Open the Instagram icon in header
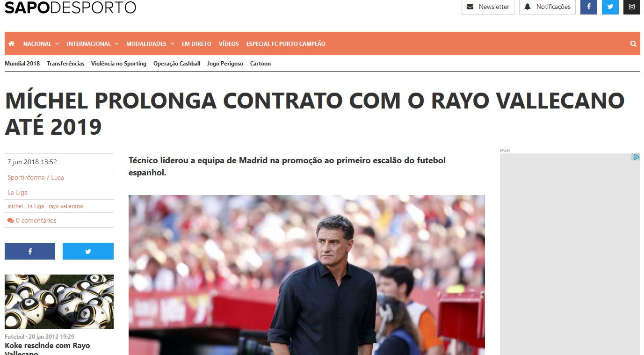The width and height of the screenshot is (644, 355). [x=632, y=7]
